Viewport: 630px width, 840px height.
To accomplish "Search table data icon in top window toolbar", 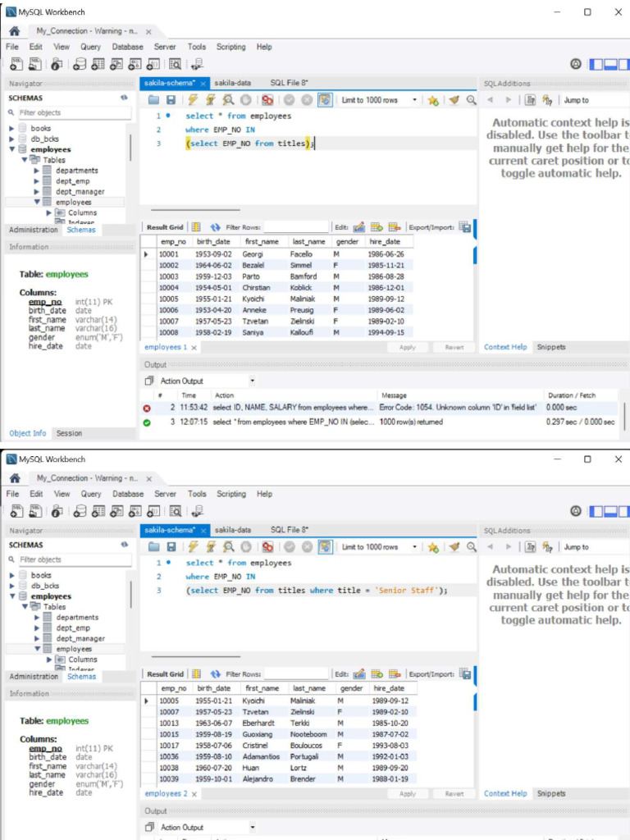I will click(x=176, y=64).
